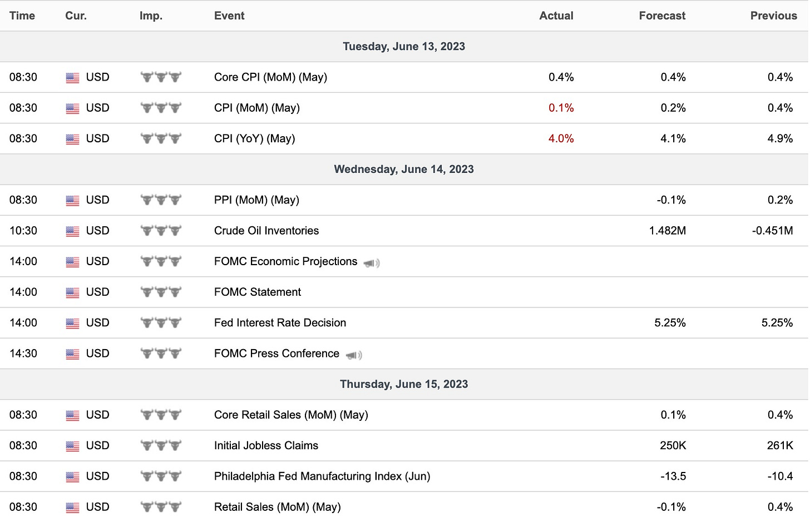
Task: Click the US flag in Core CPI row
Action: tap(72, 78)
